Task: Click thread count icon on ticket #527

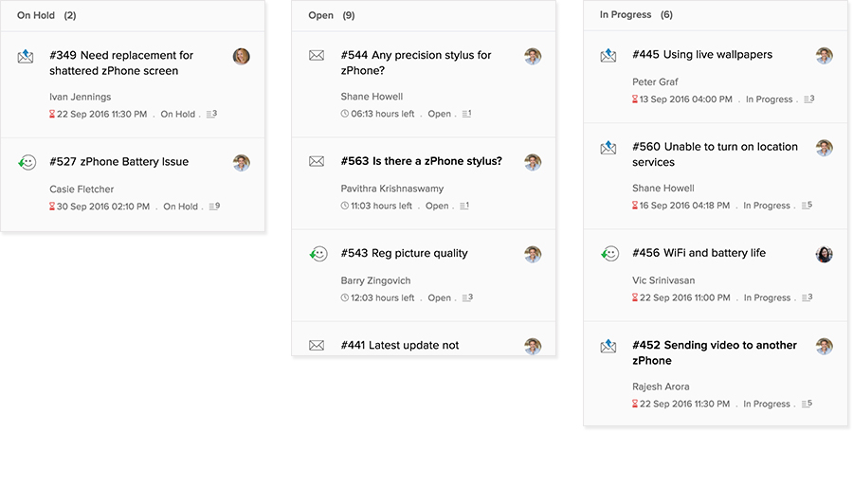Action: click(214, 206)
